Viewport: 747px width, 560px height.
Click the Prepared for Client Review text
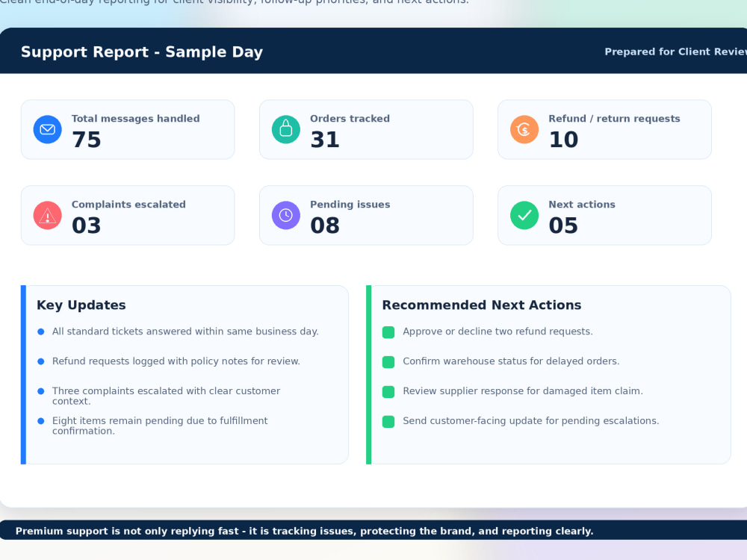[675, 52]
